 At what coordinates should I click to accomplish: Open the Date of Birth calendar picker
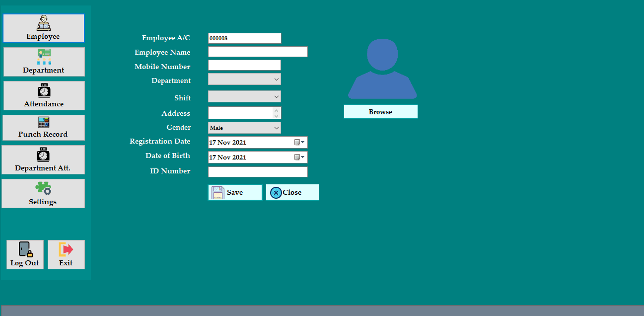[x=299, y=158]
